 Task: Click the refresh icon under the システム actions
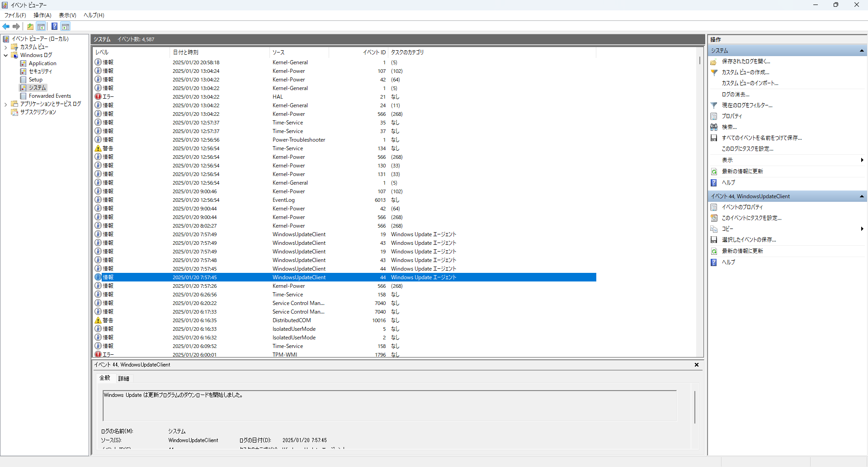coord(714,172)
